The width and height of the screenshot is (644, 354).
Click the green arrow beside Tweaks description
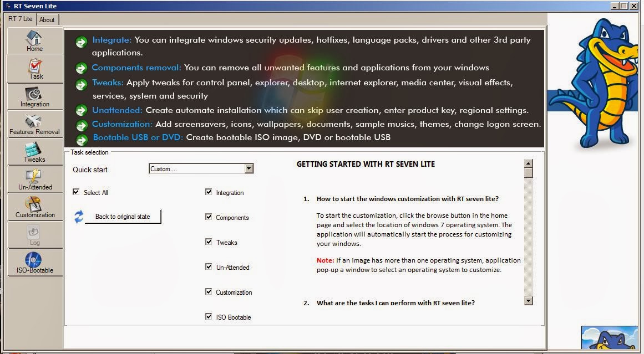tap(82, 84)
